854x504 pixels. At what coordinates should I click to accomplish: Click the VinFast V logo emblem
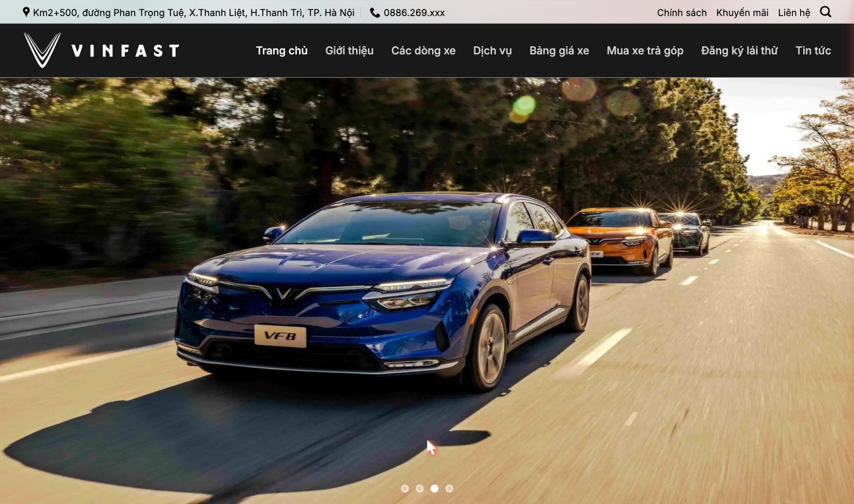tap(42, 50)
